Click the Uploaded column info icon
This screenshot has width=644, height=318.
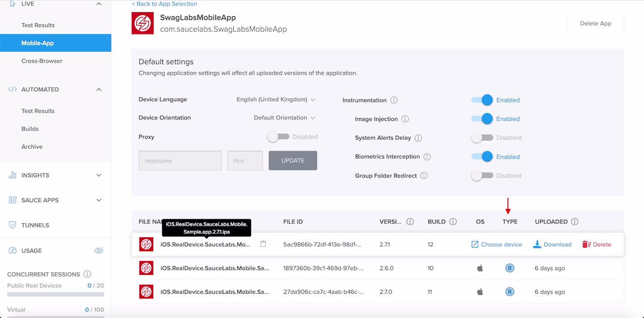click(x=575, y=222)
